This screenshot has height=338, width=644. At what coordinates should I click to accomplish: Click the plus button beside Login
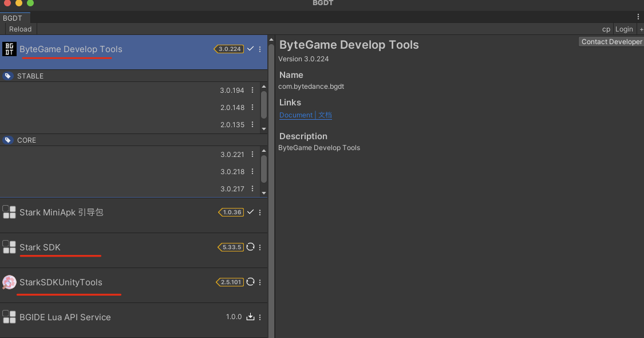coord(641,29)
